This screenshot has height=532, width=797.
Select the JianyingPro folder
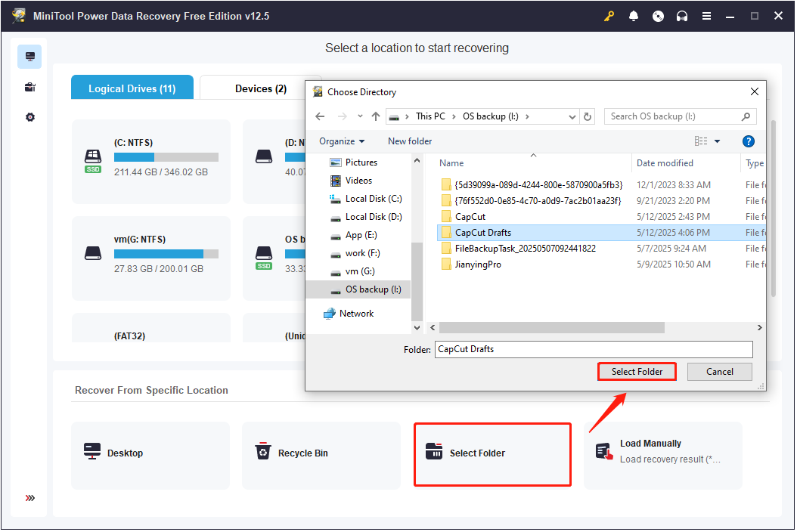477,264
